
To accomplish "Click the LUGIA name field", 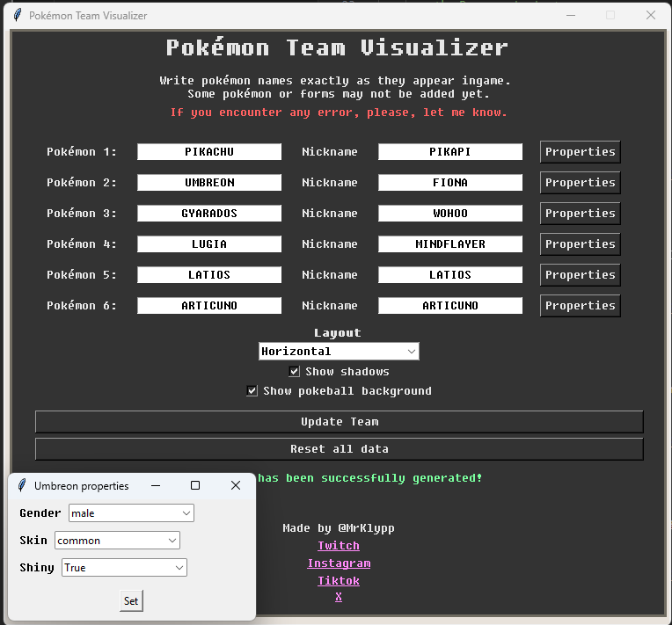I will click(x=209, y=244).
